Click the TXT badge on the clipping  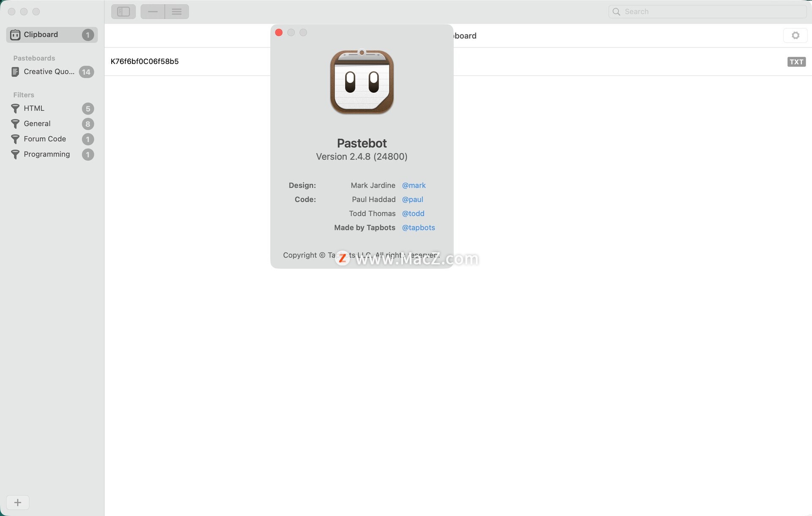[796, 62]
